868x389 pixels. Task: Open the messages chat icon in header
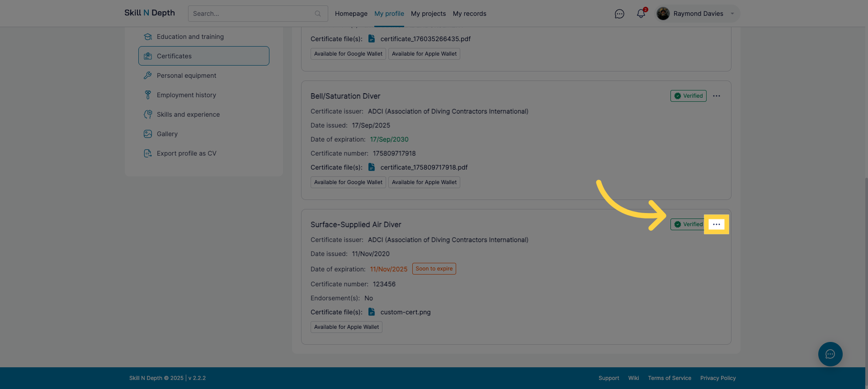pos(619,14)
